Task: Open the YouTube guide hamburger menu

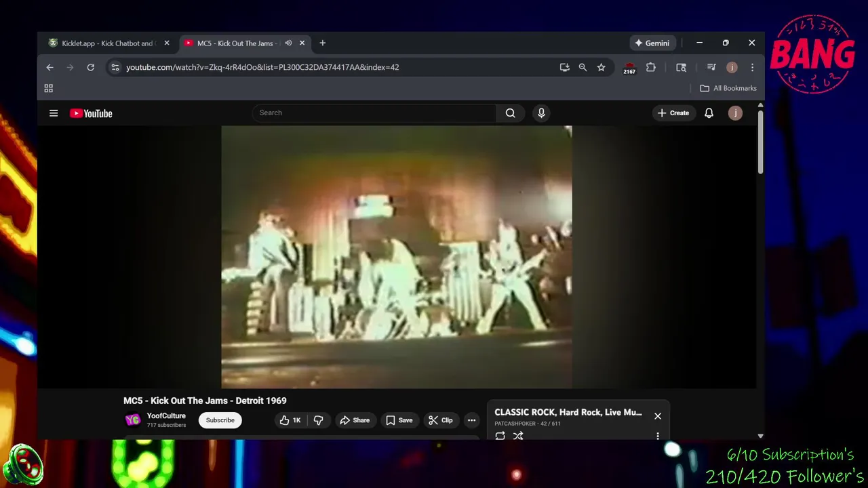Action: coord(54,113)
